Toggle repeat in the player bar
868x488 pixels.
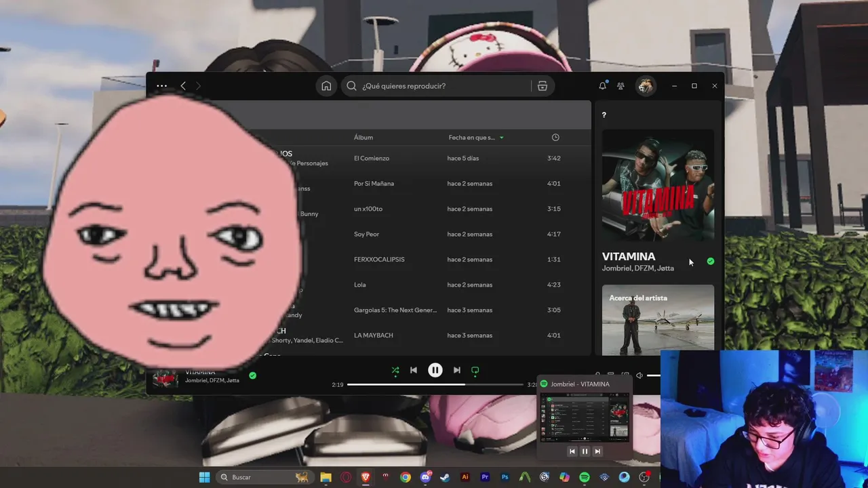pyautogui.click(x=475, y=370)
